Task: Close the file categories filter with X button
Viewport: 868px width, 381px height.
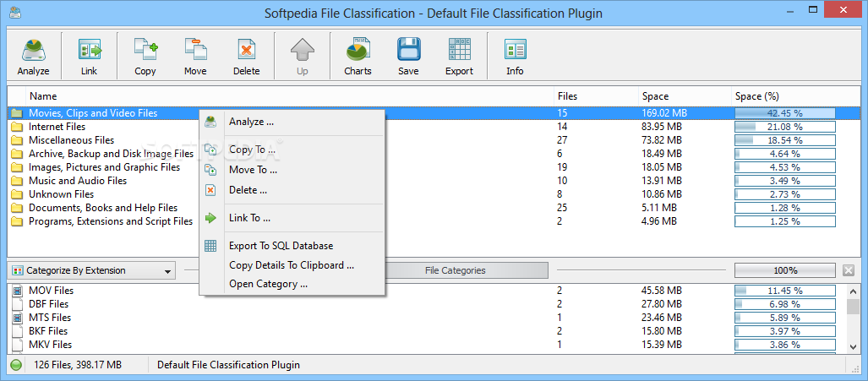Action: 848,270
